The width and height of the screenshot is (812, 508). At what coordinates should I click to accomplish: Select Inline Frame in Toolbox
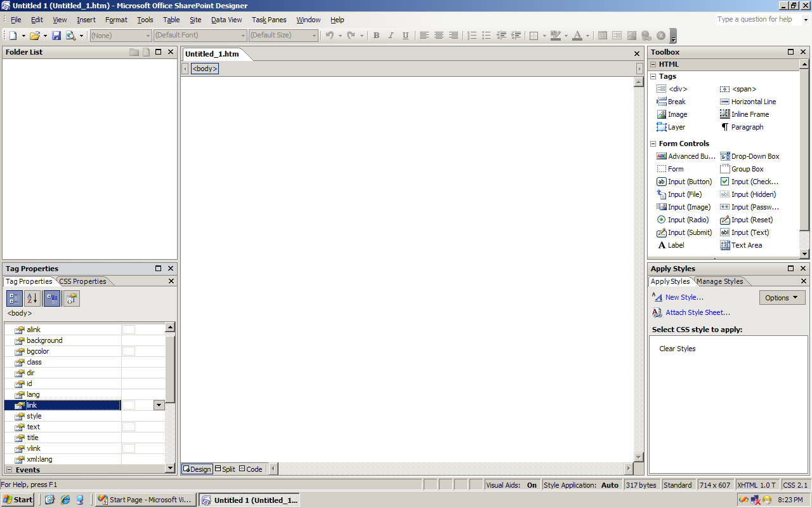click(x=745, y=114)
